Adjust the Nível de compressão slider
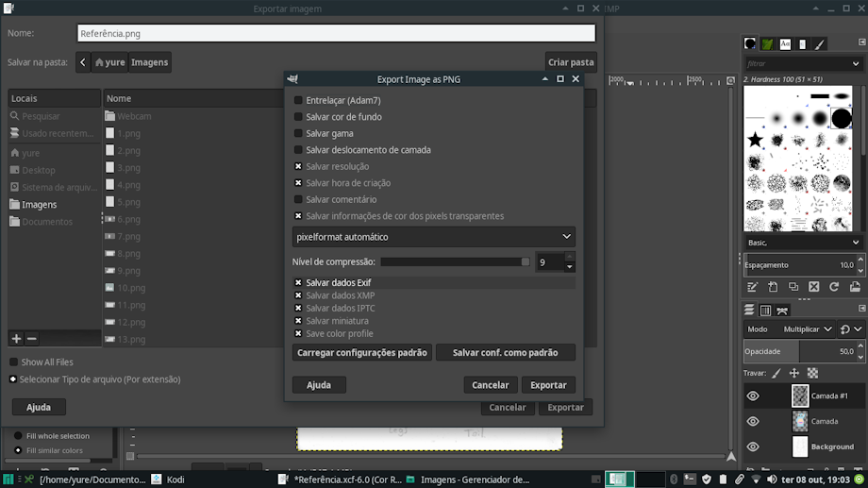Viewport: 868px width, 488px height. click(455, 262)
